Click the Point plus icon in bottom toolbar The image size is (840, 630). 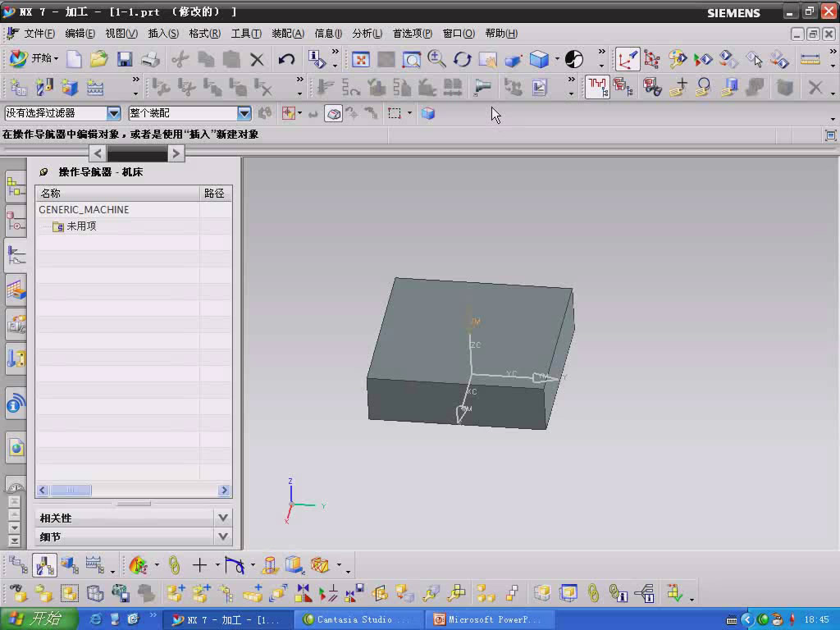[199, 564]
